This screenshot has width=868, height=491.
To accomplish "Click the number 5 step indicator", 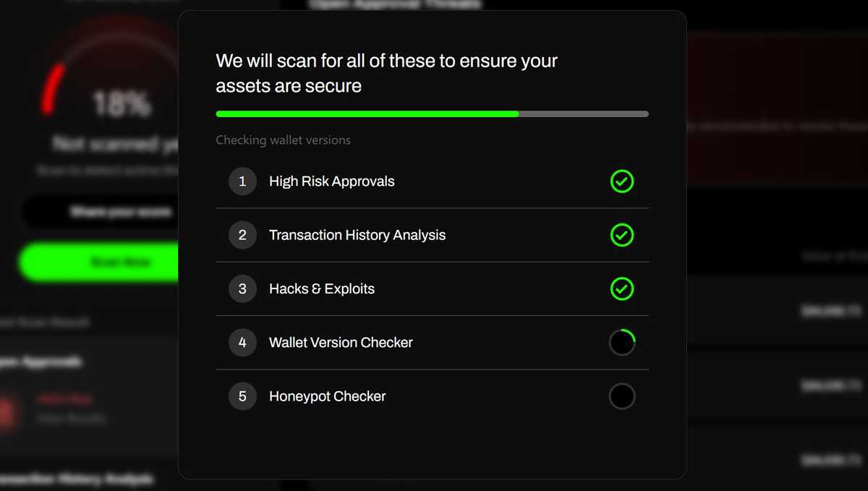I will click(242, 396).
